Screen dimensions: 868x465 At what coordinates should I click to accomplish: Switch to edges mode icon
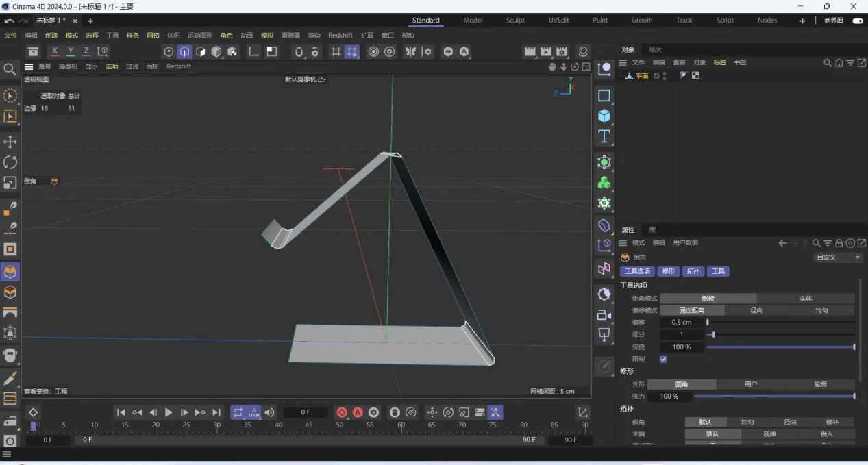click(185, 51)
